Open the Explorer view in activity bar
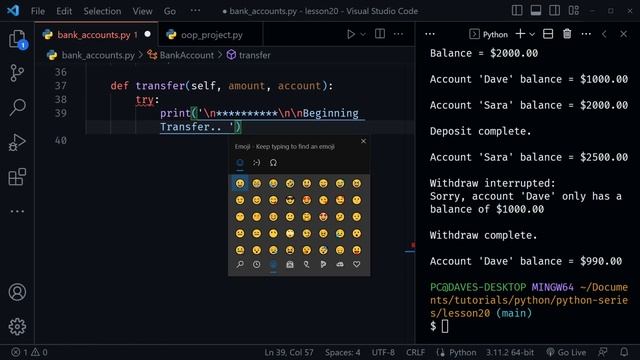The width and height of the screenshot is (640, 360). (x=17, y=39)
